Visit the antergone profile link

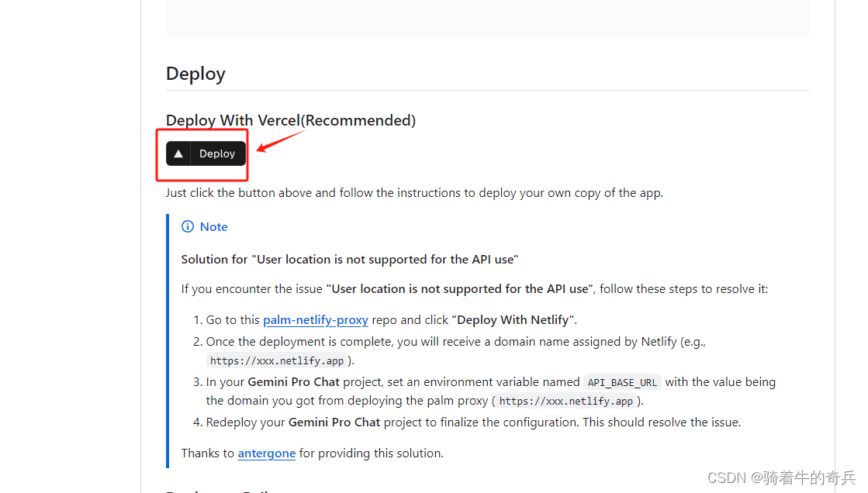267,453
